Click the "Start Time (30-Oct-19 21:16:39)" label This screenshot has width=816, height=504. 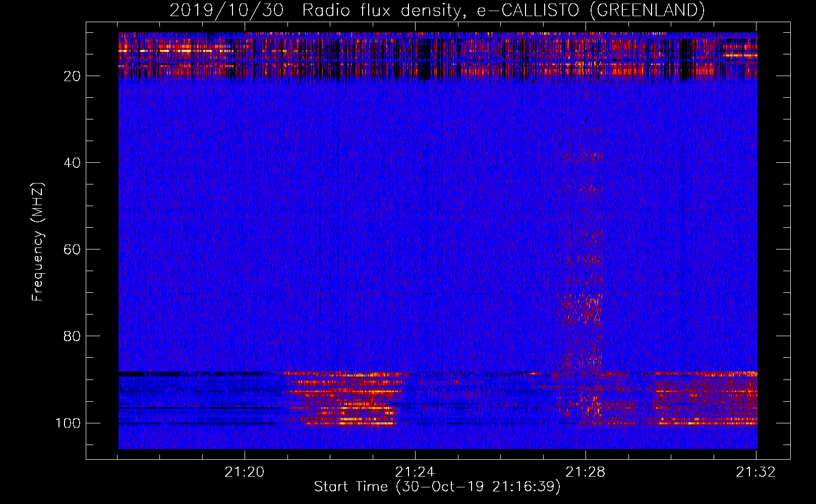437,487
